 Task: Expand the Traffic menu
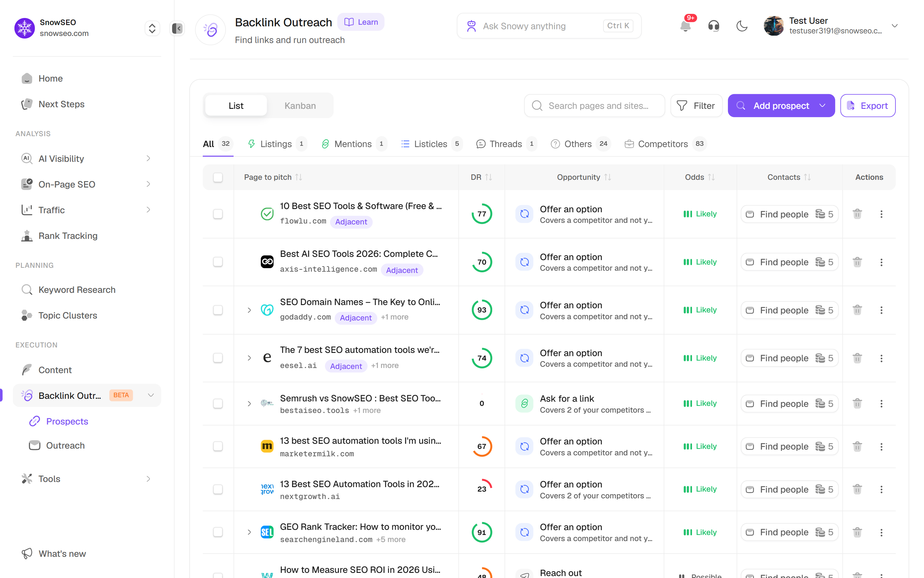pyautogui.click(x=148, y=210)
